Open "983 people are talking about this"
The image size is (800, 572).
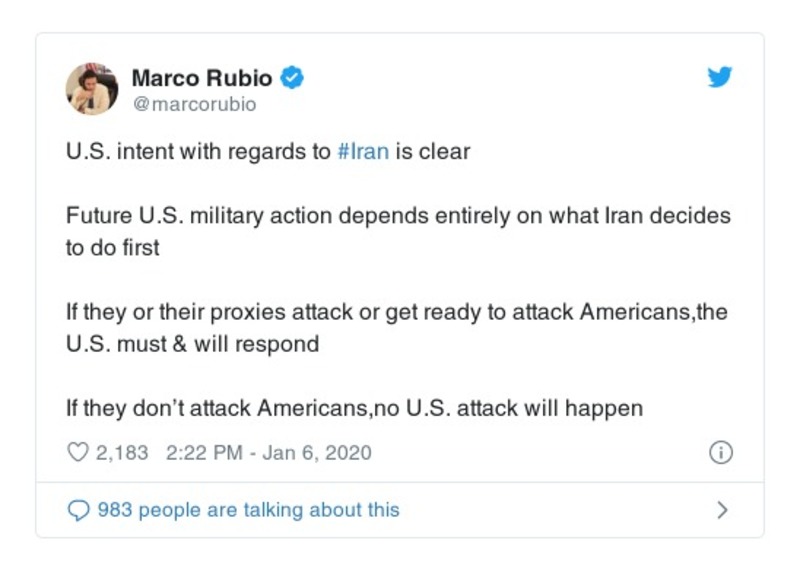pyautogui.click(x=248, y=510)
